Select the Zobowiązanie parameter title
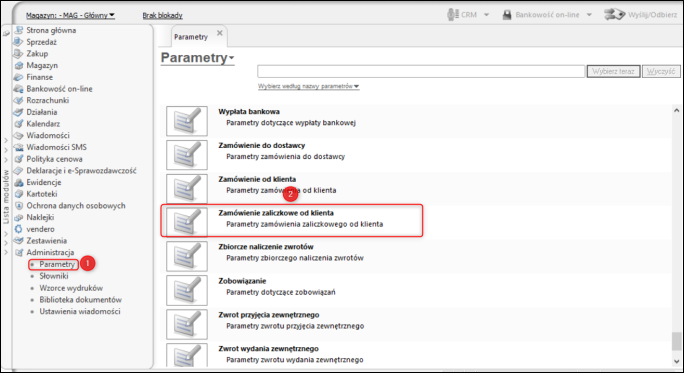The height and width of the screenshot is (373, 684). (242, 281)
